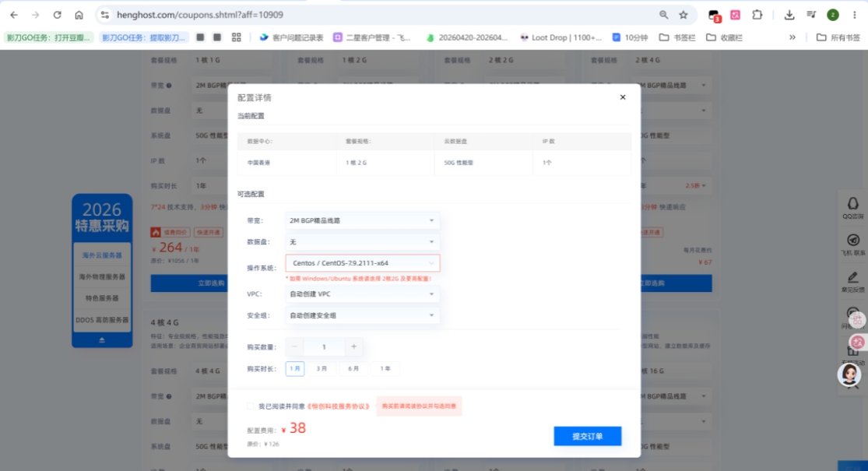Decrease purchase quantity with minus button
Image resolution: width=868 pixels, height=471 pixels.
[294, 347]
